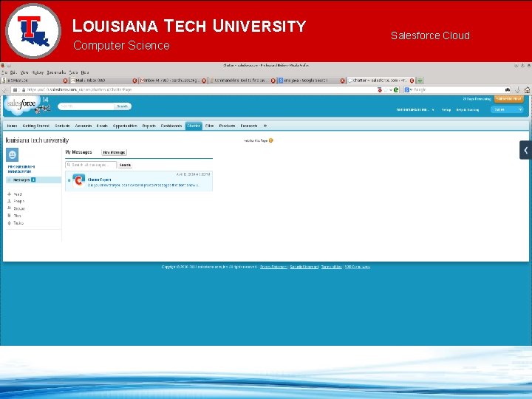Click the New Message button
This screenshot has height=399, width=532.
[114, 153]
